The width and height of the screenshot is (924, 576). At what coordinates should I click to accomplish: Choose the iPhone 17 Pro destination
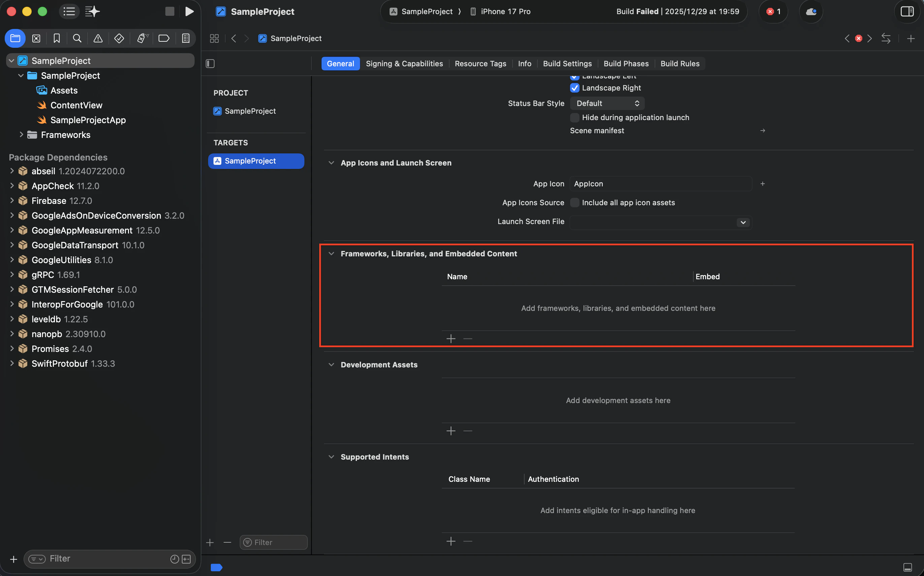point(500,11)
